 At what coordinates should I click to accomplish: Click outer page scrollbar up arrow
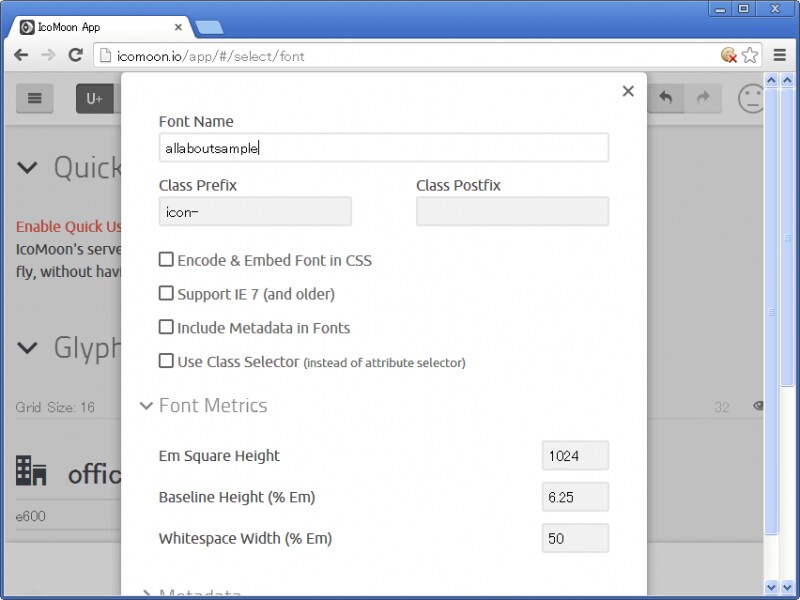pyautogui.click(x=788, y=80)
